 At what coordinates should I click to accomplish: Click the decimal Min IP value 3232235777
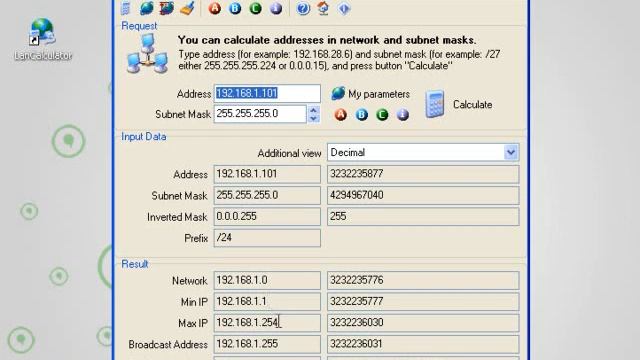(x=423, y=302)
